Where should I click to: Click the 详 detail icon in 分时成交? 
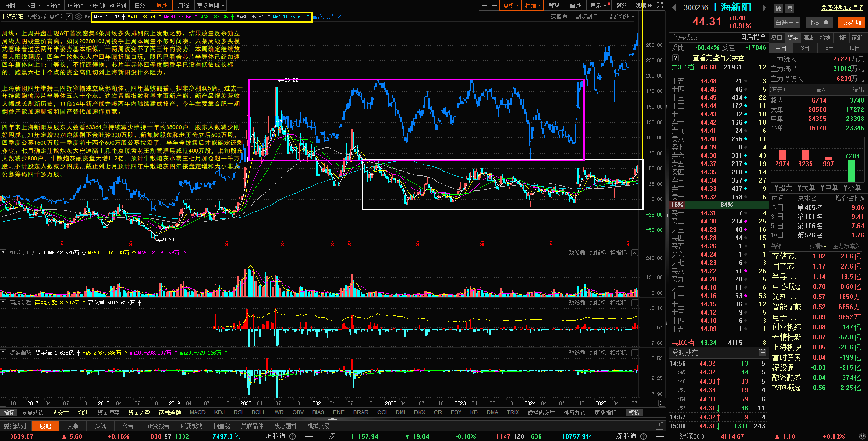[x=762, y=353]
